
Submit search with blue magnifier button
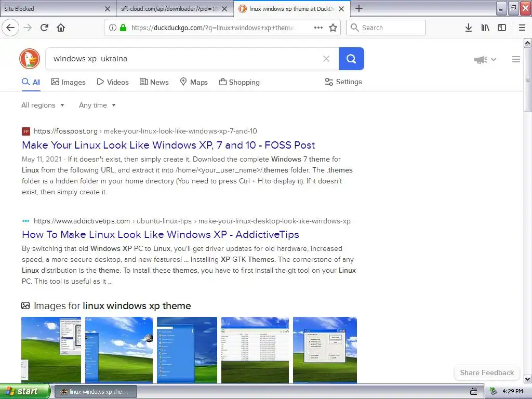tap(351, 59)
